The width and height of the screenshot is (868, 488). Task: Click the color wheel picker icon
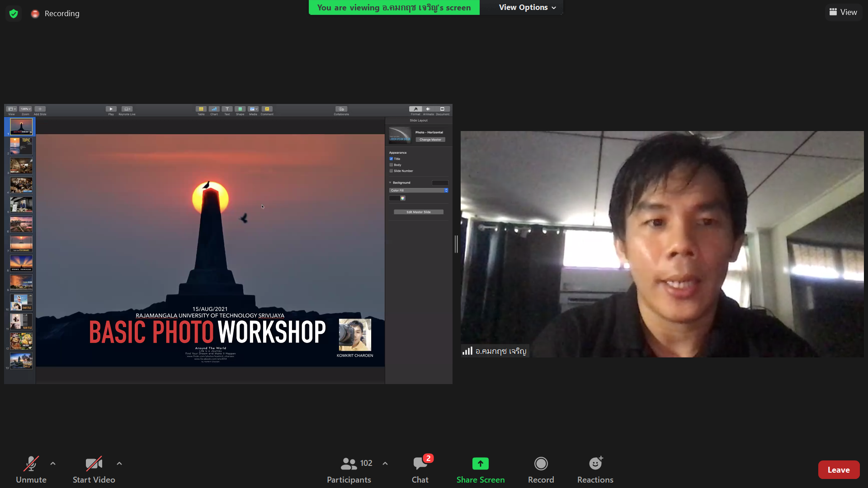(403, 198)
